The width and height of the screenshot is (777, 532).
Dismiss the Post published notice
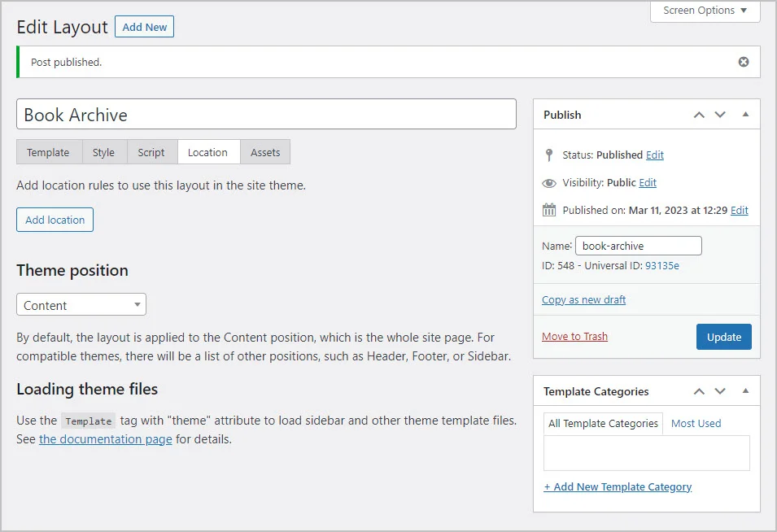point(743,61)
